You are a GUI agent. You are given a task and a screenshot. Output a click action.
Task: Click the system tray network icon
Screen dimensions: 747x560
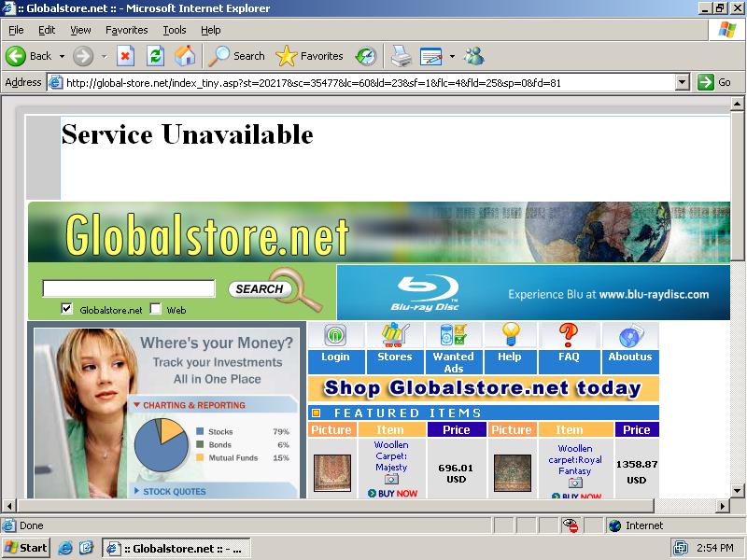[681, 548]
